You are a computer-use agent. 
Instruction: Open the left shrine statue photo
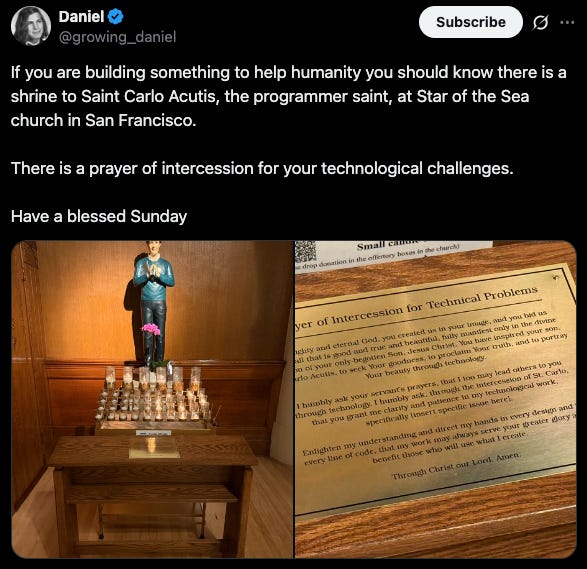point(152,399)
